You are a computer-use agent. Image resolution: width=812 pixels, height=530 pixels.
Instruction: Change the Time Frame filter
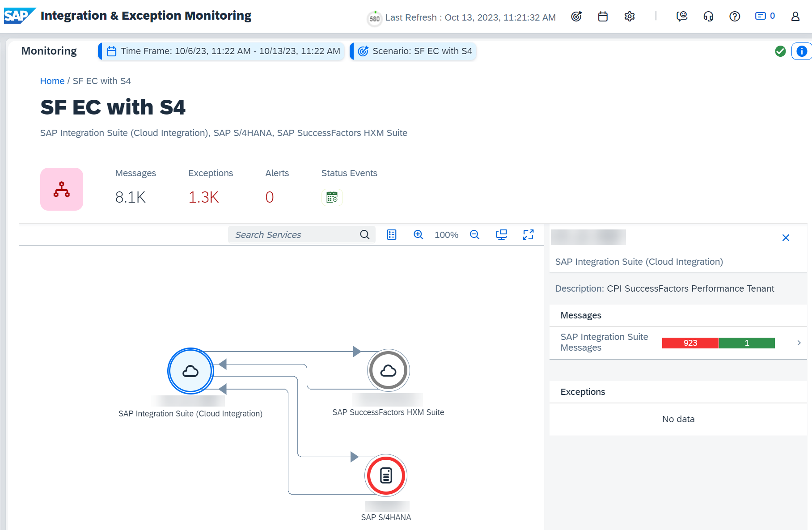(x=222, y=51)
